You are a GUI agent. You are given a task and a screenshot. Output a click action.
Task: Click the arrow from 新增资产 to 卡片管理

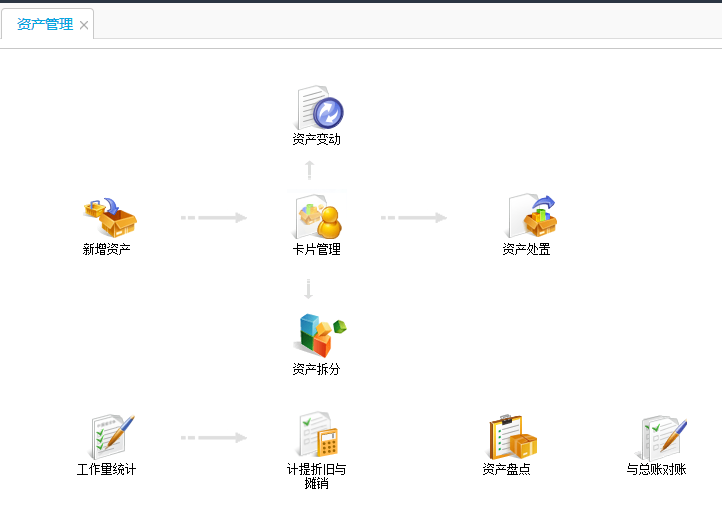point(213,217)
